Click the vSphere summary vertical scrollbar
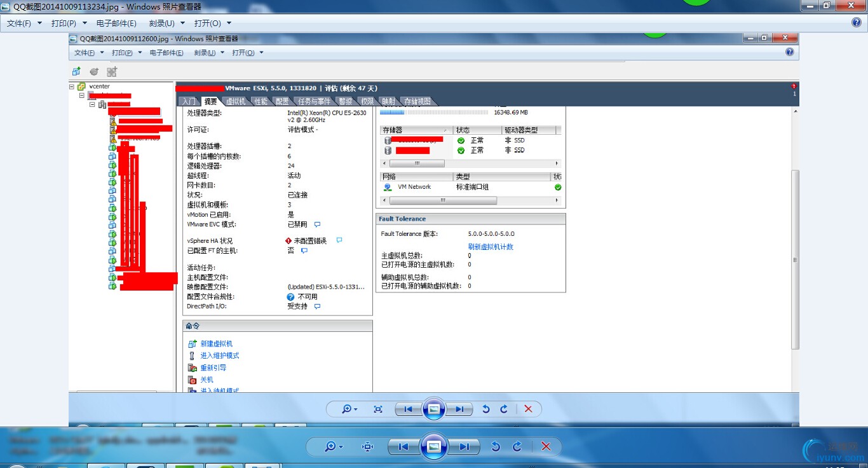The height and width of the screenshot is (468, 868). click(795, 259)
